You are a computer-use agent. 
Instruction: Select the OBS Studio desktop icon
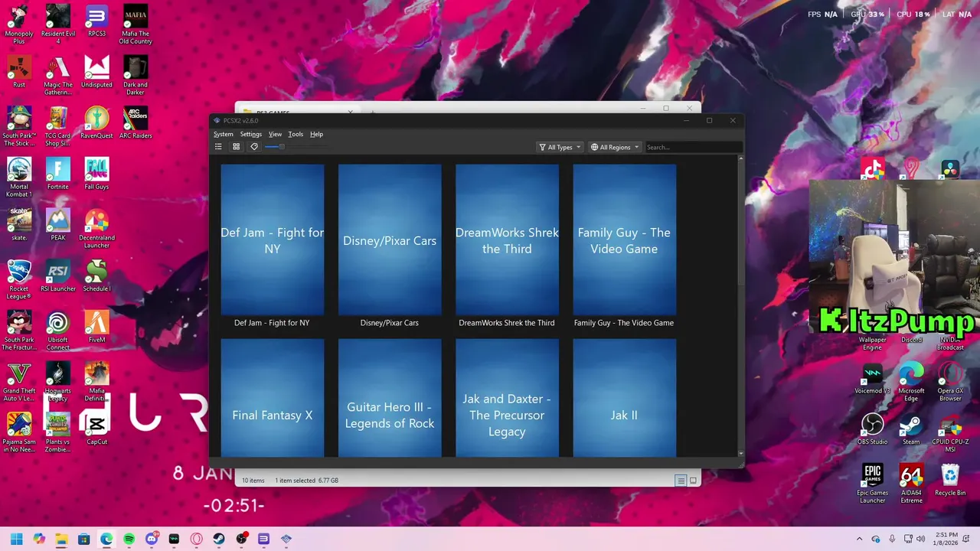pos(873,429)
